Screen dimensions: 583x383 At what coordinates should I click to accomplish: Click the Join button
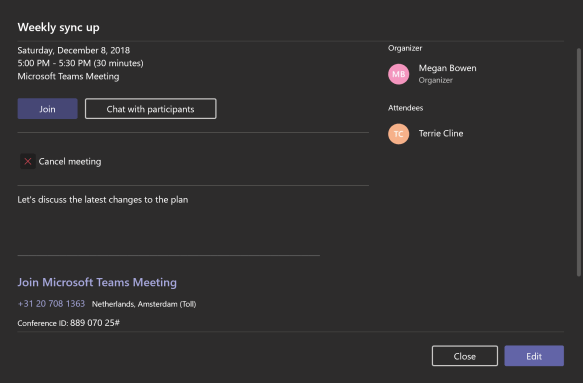pyautogui.click(x=47, y=109)
